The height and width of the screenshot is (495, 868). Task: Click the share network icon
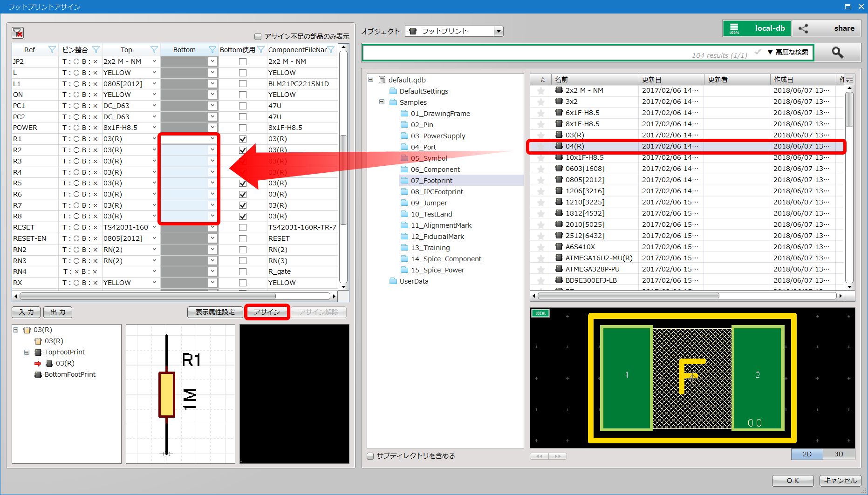(803, 28)
